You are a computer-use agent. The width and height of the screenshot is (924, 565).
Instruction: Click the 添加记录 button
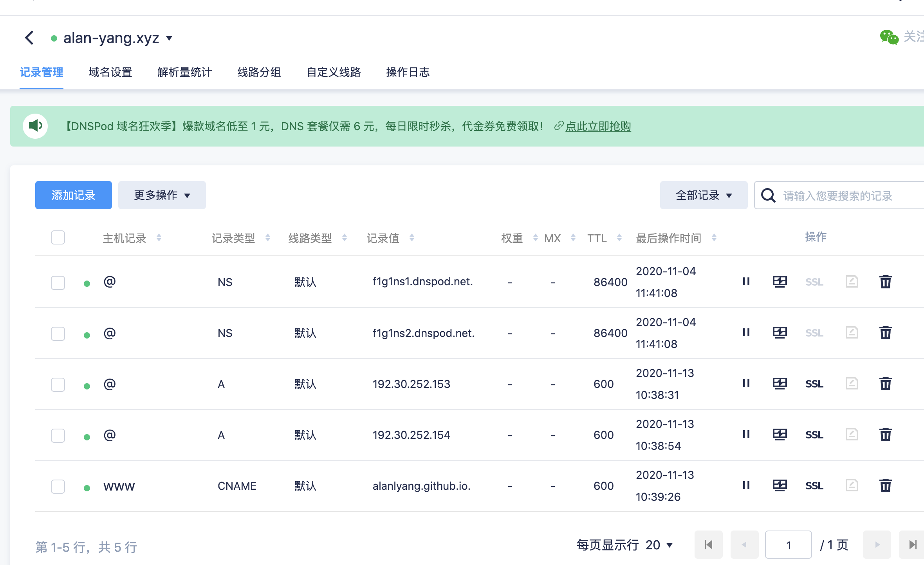point(73,195)
